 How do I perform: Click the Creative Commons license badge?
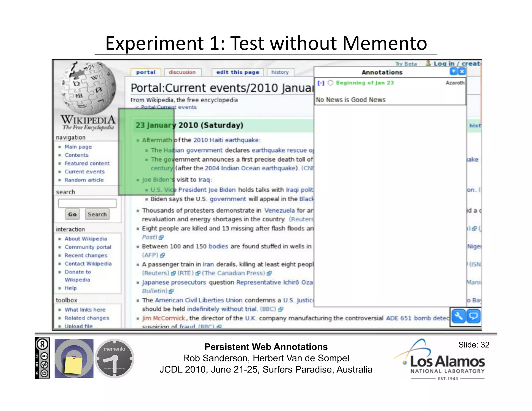click(x=42, y=358)
